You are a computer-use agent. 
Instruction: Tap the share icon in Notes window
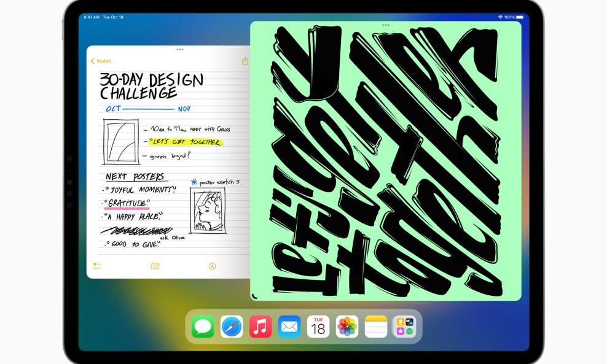[x=245, y=61]
